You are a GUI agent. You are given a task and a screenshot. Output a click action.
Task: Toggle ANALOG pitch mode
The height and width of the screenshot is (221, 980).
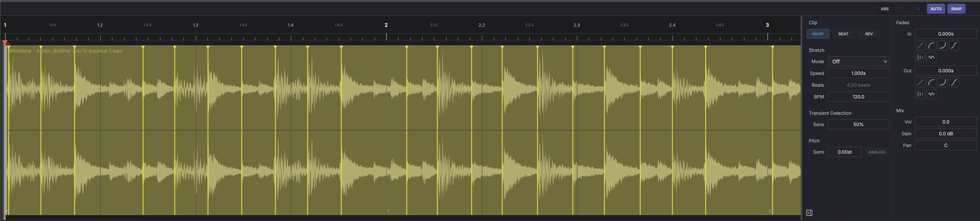(x=877, y=152)
